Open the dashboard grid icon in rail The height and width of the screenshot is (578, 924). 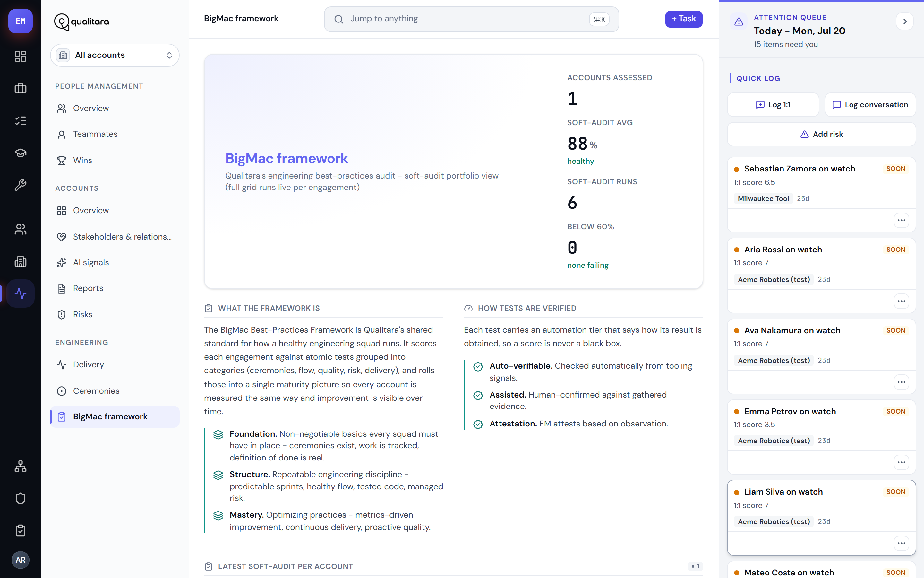[21, 57]
